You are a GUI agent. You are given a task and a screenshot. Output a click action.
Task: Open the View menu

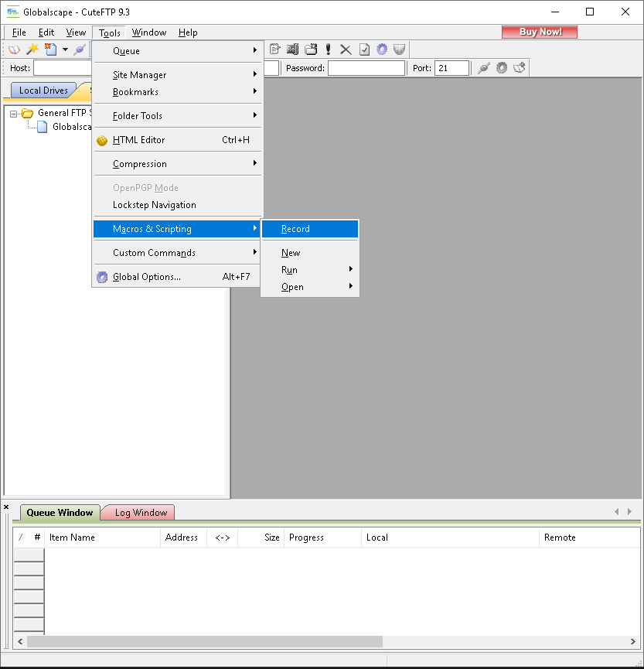click(76, 32)
